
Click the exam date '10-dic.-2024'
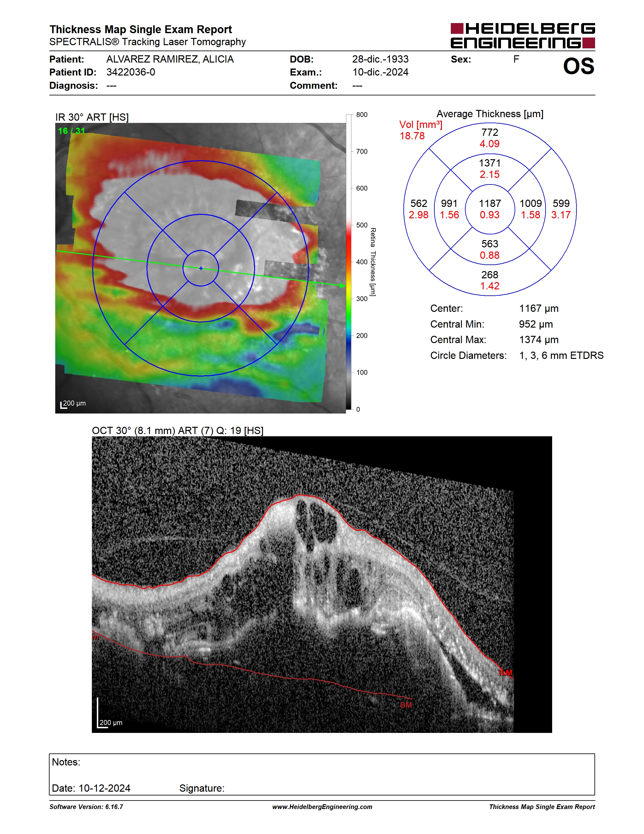[x=380, y=72]
